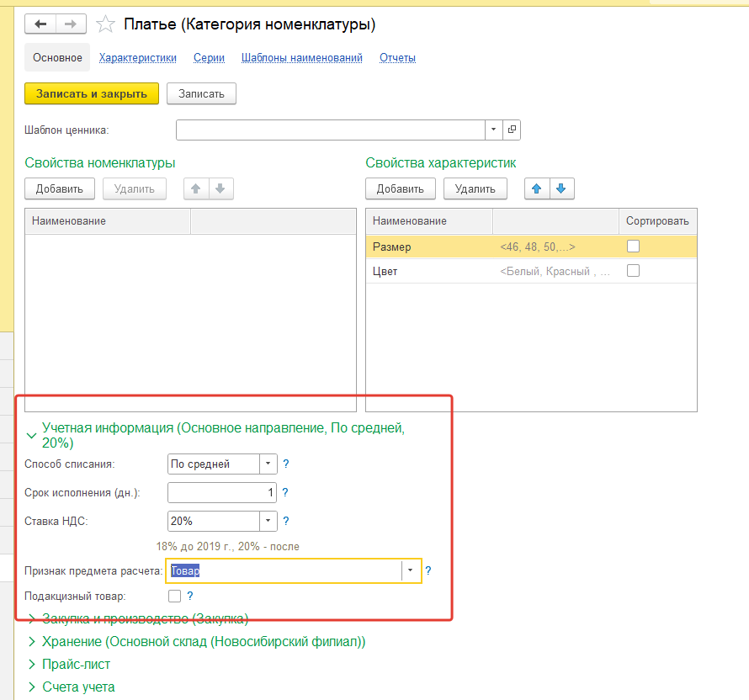Click the Признак предмета расчета field with Товар
The height and width of the screenshot is (700, 749).
point(285,570)
